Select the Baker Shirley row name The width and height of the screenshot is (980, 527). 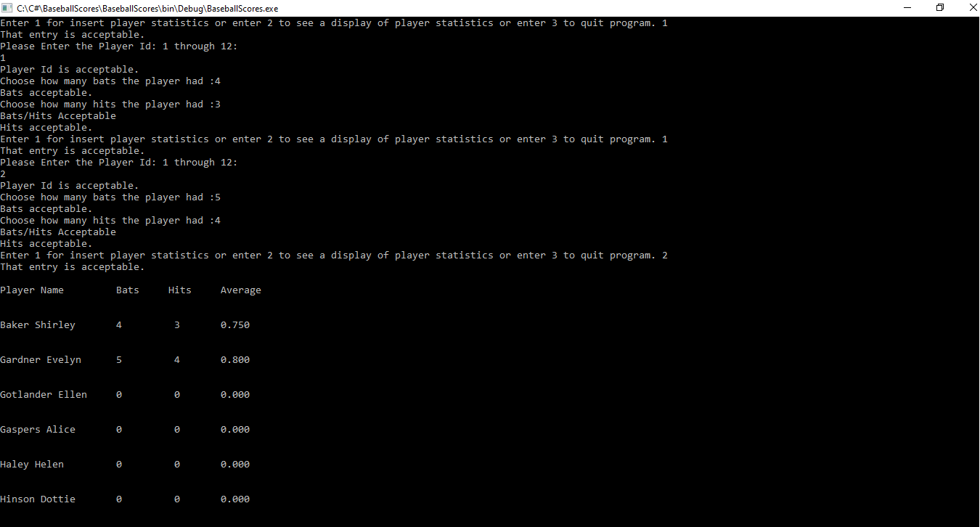click(x=38, y=325)
